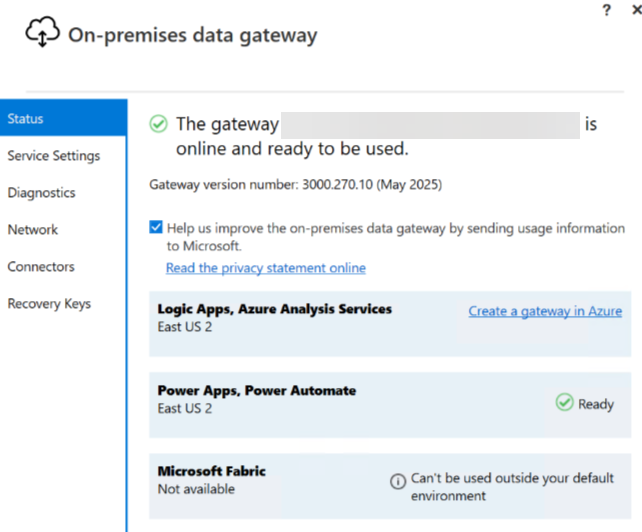Click the Not available text under Microsoft Fabric

[197, 489]
